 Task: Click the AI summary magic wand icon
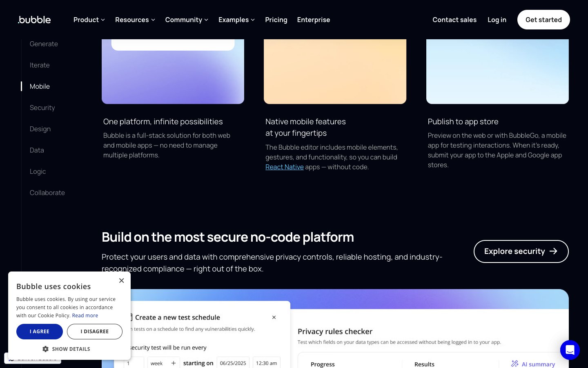coord(514,364)
